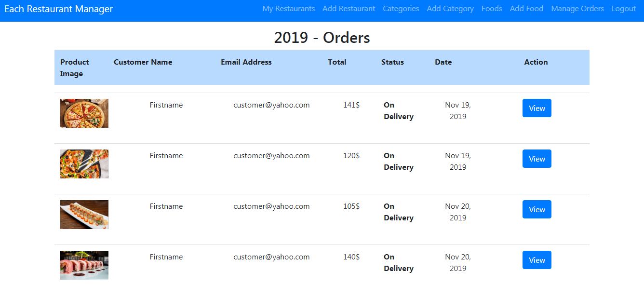
Task: Click the pink sushi rolls thumbnail
Action: pyautogui.click(x=84, y=265)
